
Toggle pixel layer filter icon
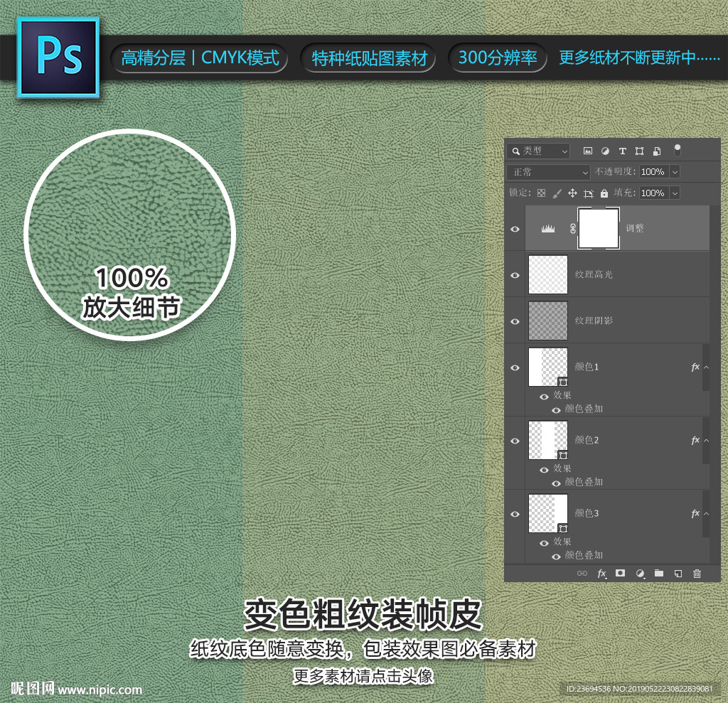588,151
